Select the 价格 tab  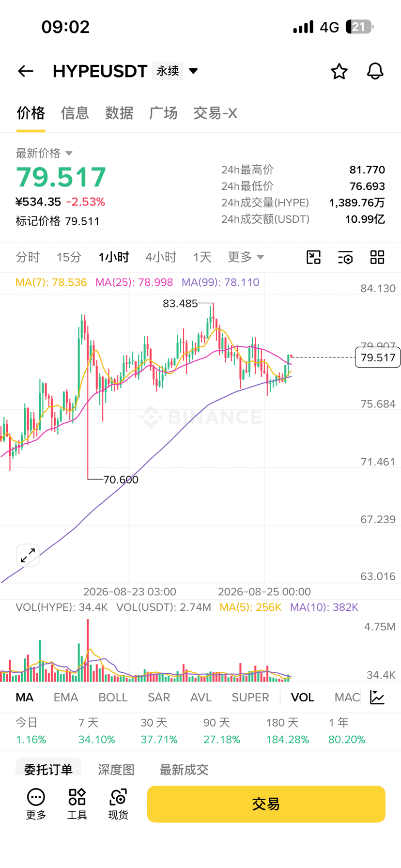click(x=31, y=113)
